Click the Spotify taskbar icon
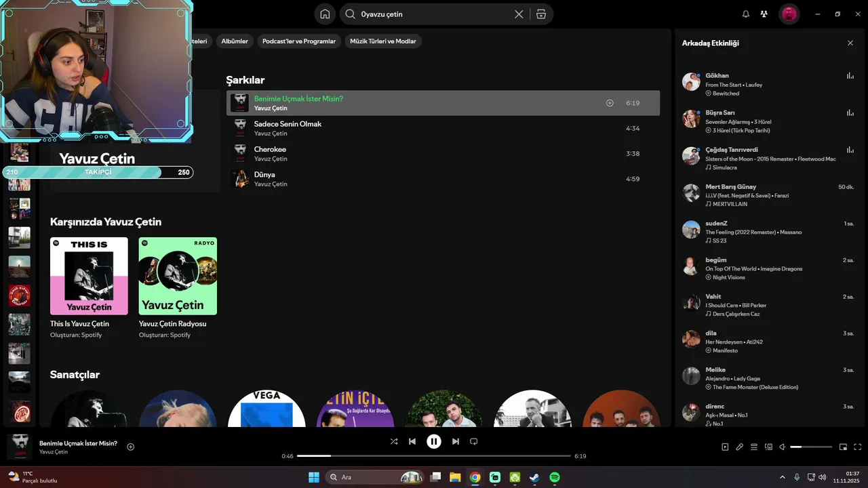Viewport: 868px width, 488px height. (x=555, y=477)
